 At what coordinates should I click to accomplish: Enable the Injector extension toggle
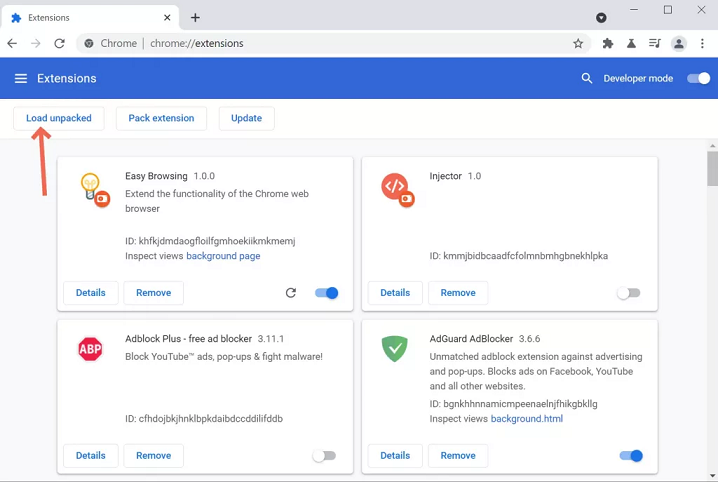629,293
